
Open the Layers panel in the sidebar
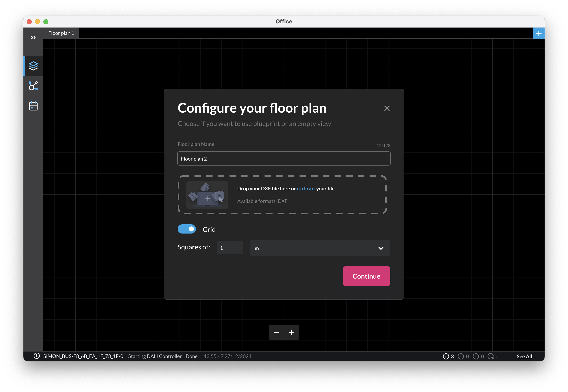coord(33,66)
